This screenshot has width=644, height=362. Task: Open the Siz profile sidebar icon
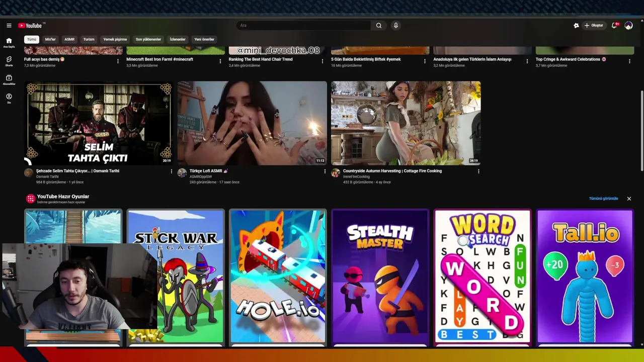(9, 98)
